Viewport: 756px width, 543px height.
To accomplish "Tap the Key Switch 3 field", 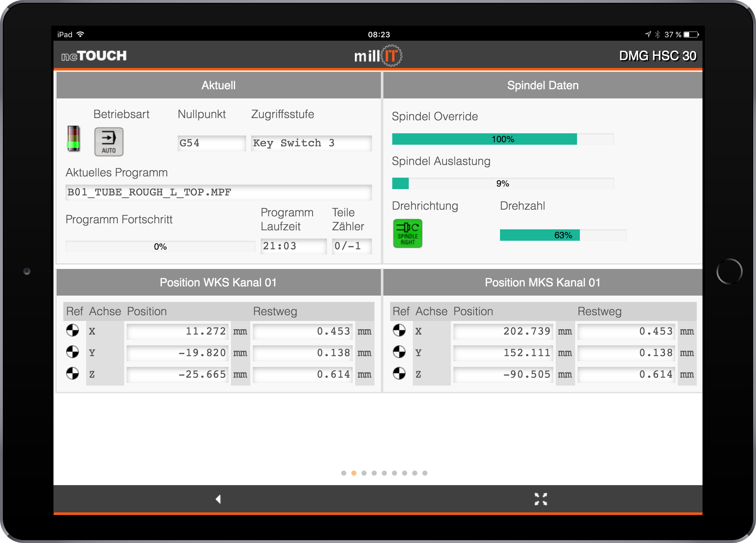I will [311, 143].
